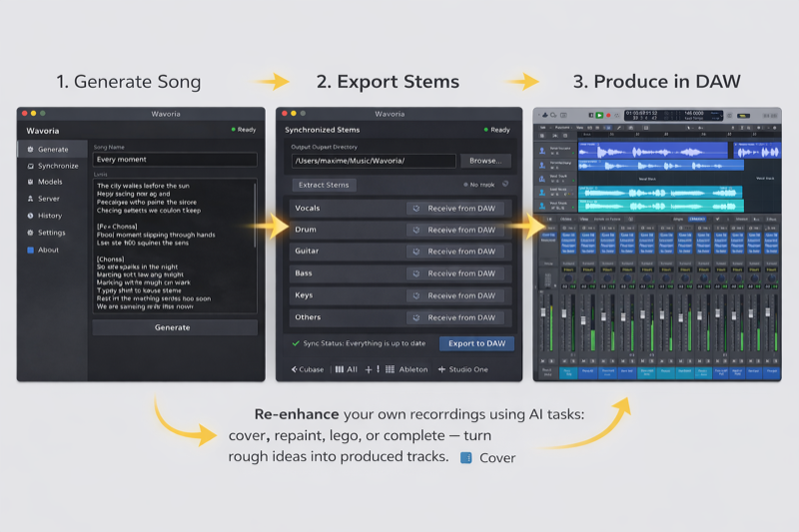Click the Output Directory path field
799x532 pixels.
click(374, 161)
